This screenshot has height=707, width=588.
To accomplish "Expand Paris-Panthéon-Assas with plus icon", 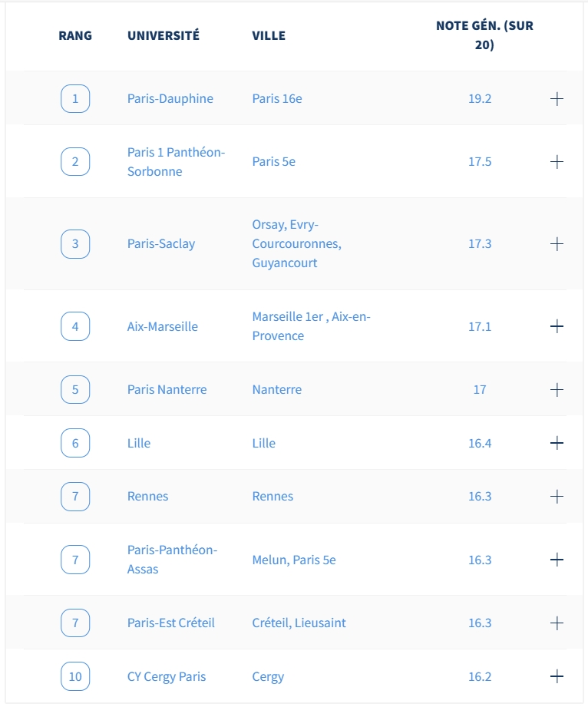I will tap(557, 560).
